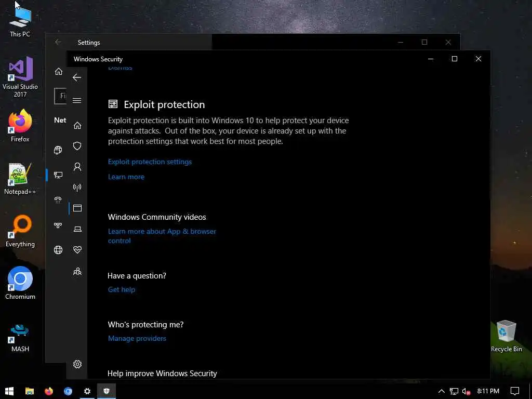Select the This PC desktop icon
532x399 pixels.
(20, 23)
